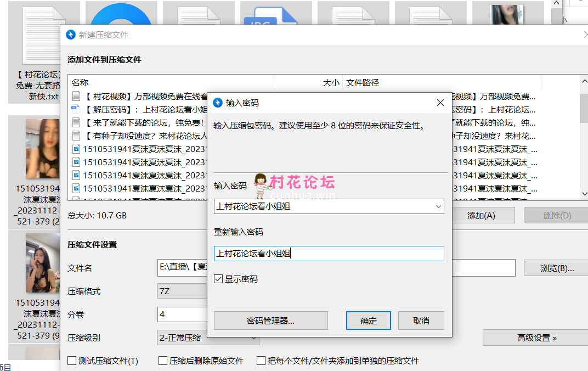Click the 文件名 path field E:\直播\
This screenshot has width=588, height=371.
(182, 267)
